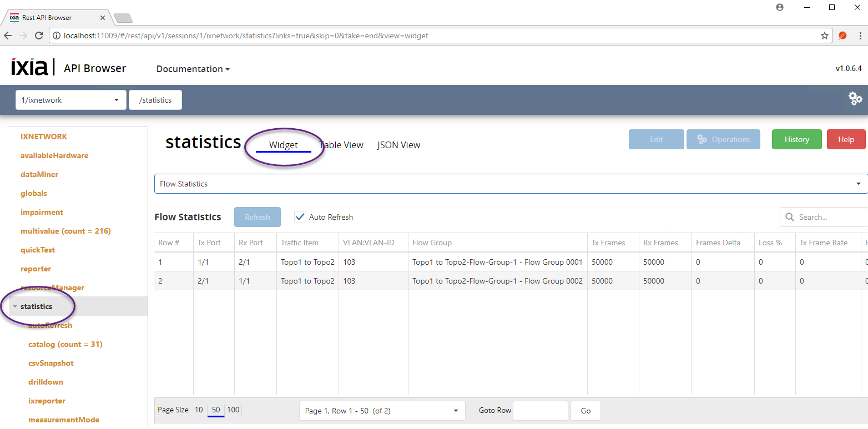Click the red Help button

[846, 139]
